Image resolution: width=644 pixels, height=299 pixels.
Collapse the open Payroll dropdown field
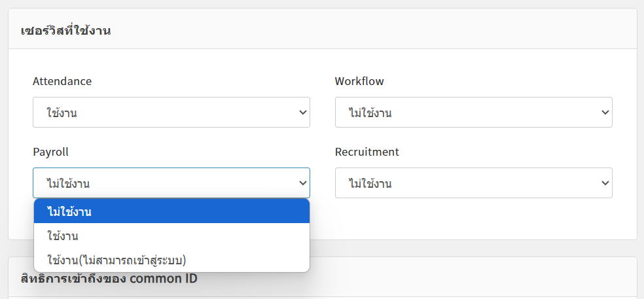click(x=171, y=183)
